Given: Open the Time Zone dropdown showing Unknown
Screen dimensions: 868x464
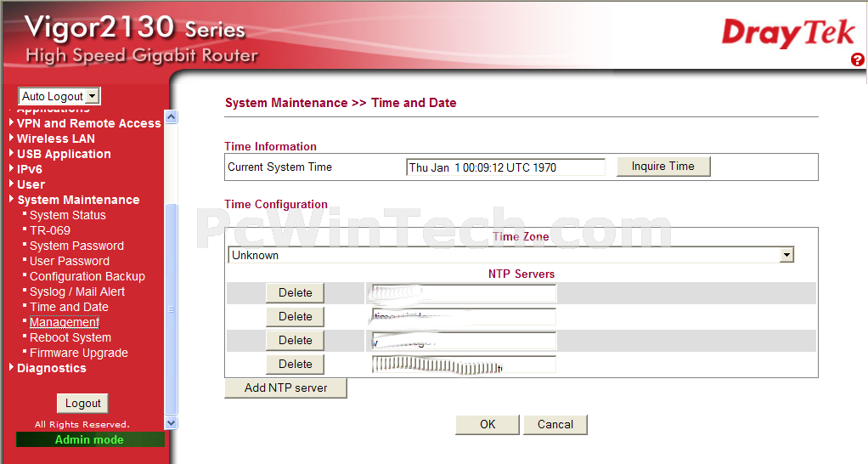Looking at the screenshot, I should coord(510,255).
